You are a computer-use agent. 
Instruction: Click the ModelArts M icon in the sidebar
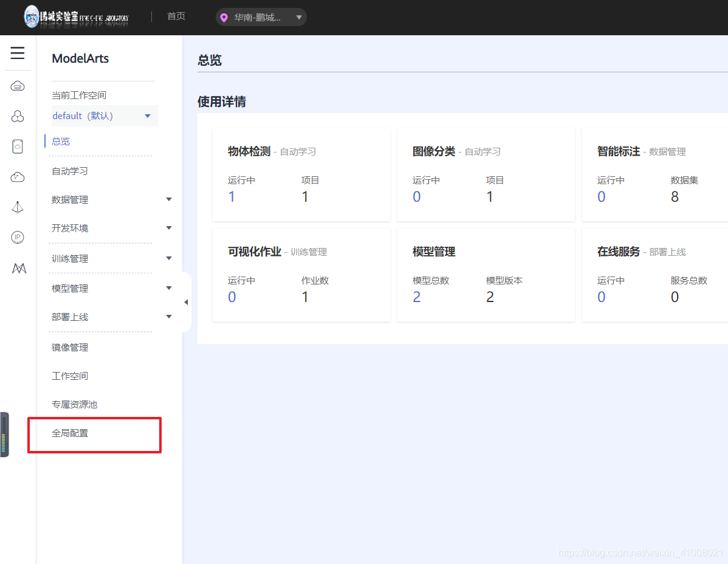pos(19,268)
